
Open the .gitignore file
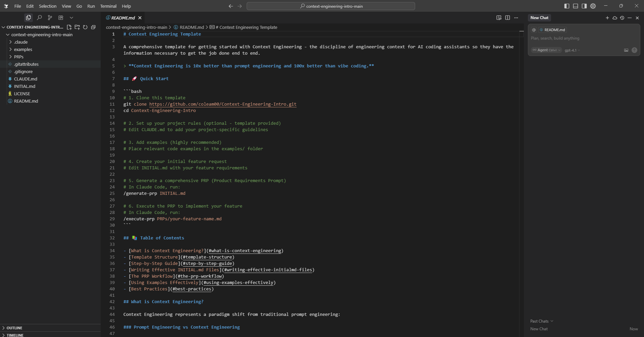(x=50, y=71)
